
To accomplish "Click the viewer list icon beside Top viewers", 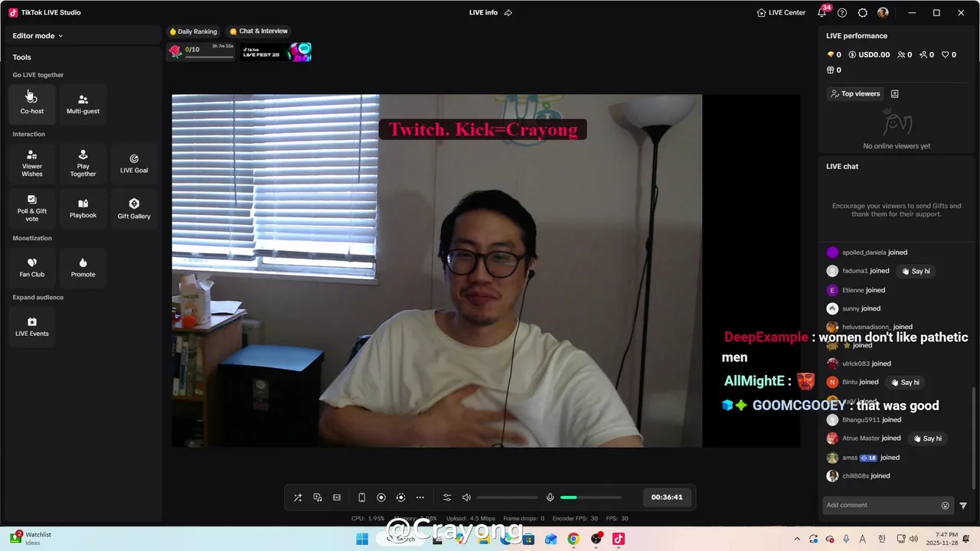I will 895,93.
